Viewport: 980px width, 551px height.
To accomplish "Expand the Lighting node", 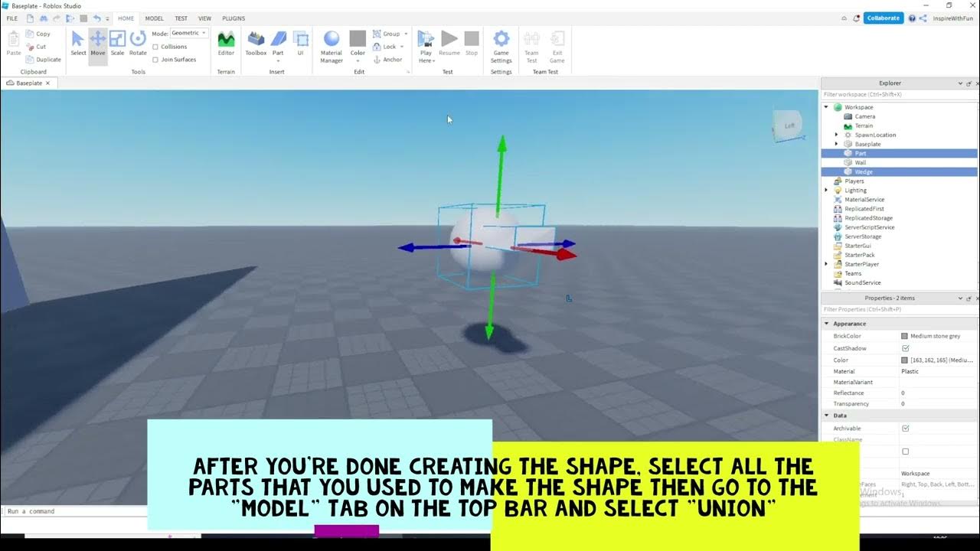I will 826,191.
